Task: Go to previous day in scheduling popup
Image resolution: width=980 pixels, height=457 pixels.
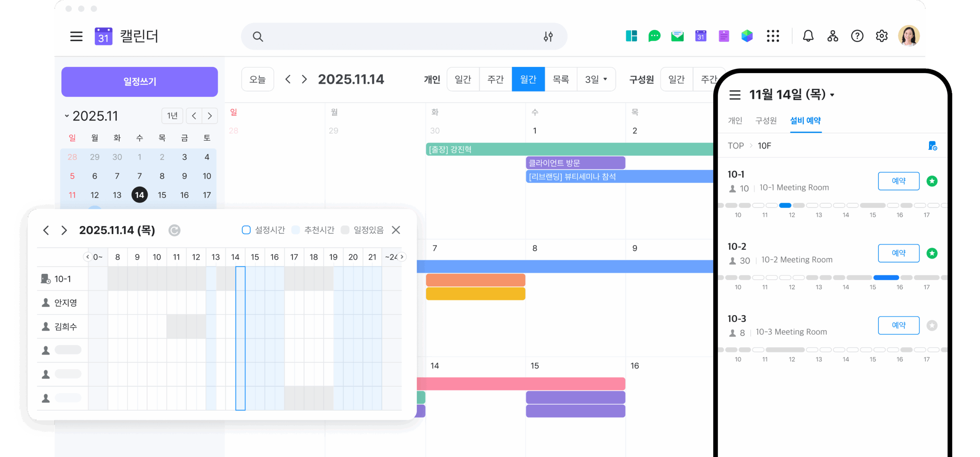Action: 46,230
